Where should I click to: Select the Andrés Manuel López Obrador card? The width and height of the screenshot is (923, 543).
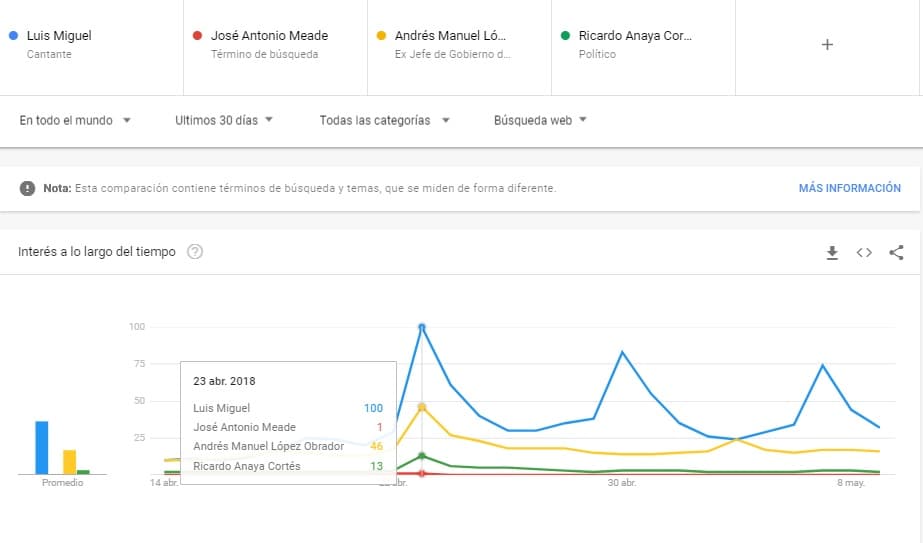point(459,47)
